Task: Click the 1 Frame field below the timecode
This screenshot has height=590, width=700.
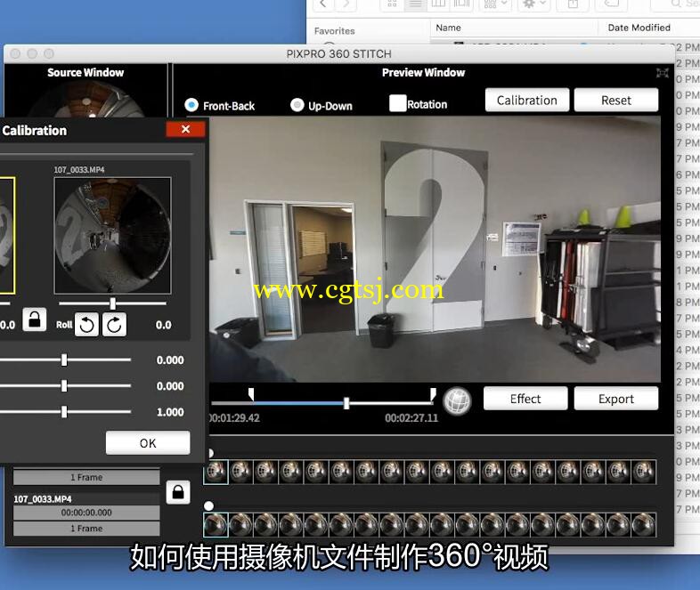Action: (x=86, y=528)
